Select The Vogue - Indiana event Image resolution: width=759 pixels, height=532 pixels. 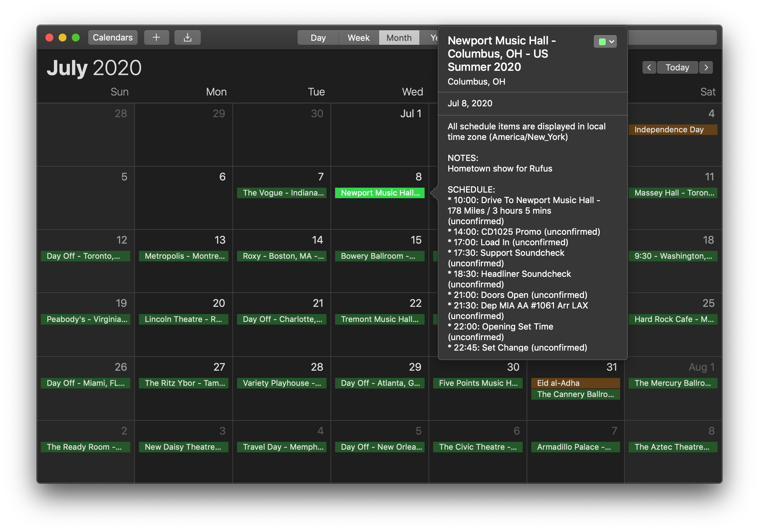point(282,193)
